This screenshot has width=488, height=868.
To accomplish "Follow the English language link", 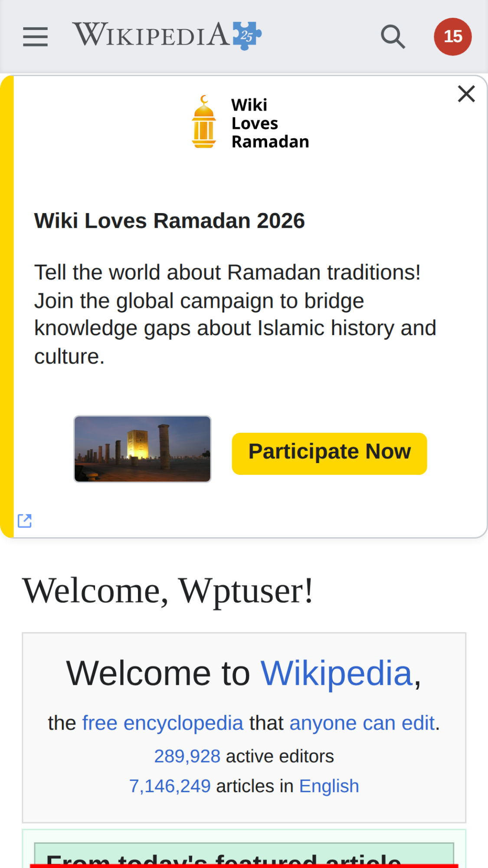I will (329, 786).
